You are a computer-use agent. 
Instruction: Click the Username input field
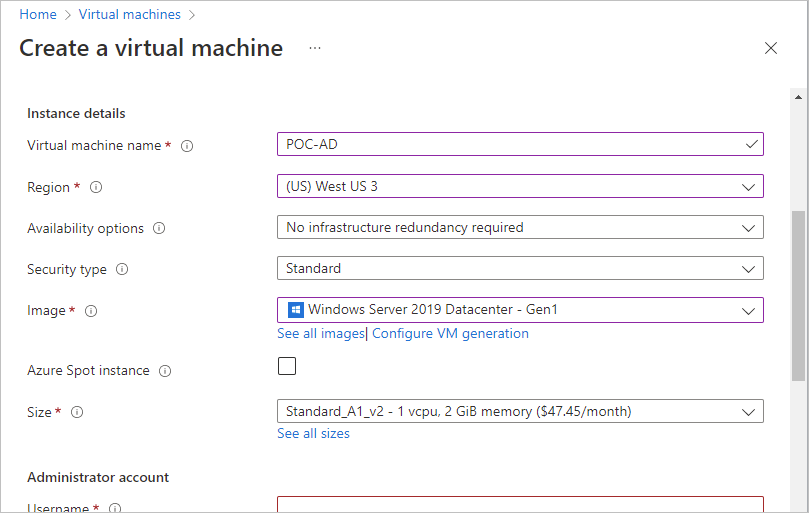(520, 504)
